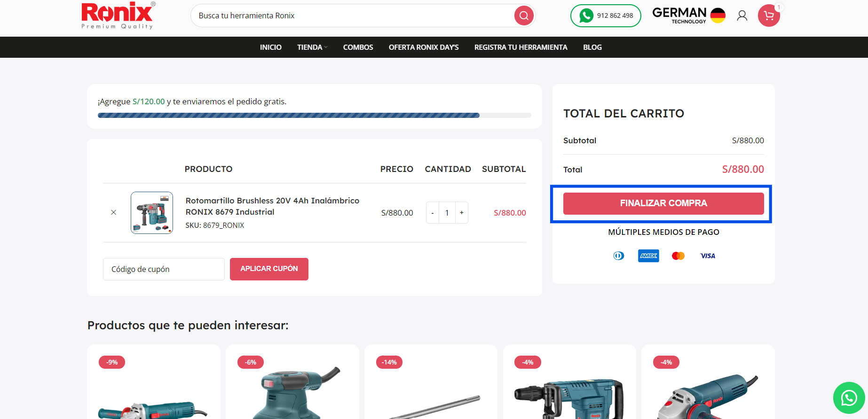Viewport: 868px width, 419px height.
Task: Open the -9% angle grinder product card
Action: (x=153, y=381)
